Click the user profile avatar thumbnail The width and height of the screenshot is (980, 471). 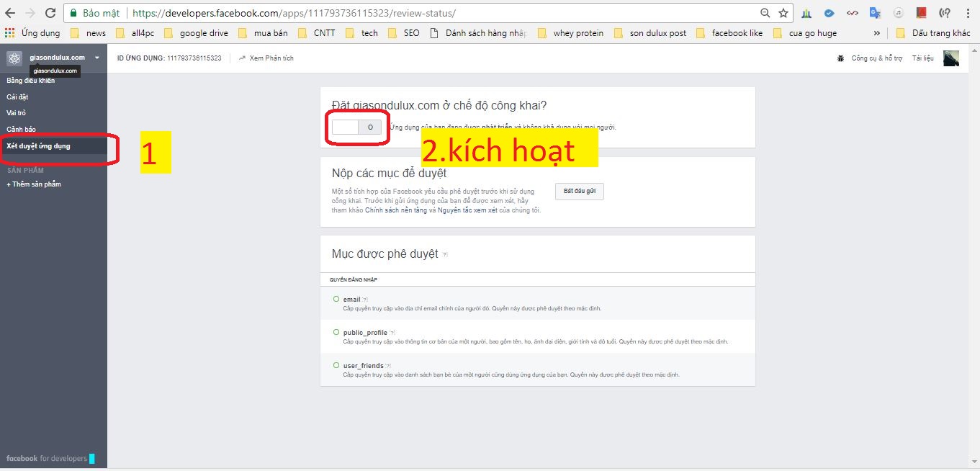coord(951,58)
